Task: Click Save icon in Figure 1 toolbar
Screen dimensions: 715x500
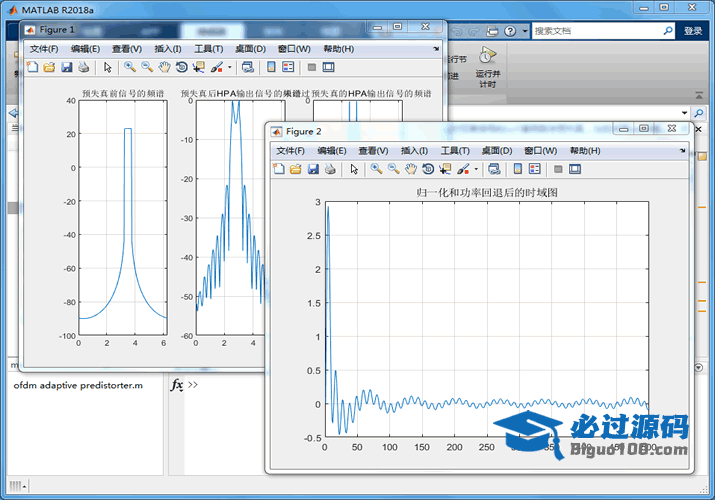Action: coord(67,67)
